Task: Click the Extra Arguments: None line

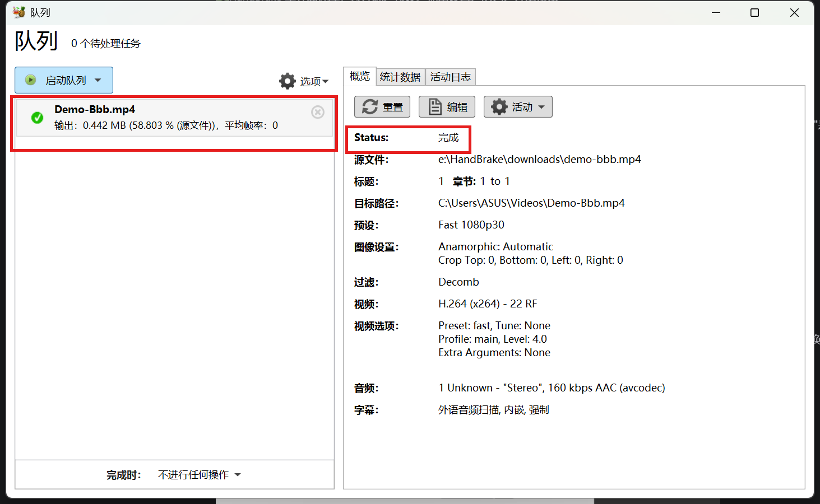Action: (x=494, y=352)
